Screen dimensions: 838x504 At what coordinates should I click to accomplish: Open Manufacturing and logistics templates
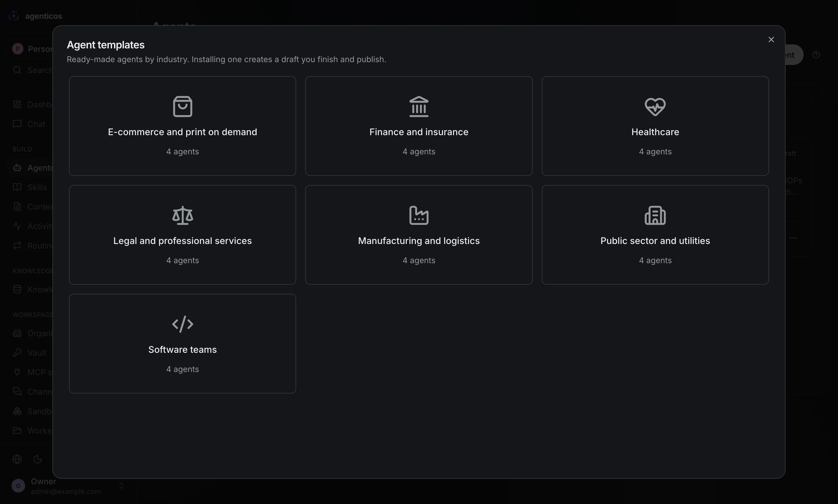419,235
